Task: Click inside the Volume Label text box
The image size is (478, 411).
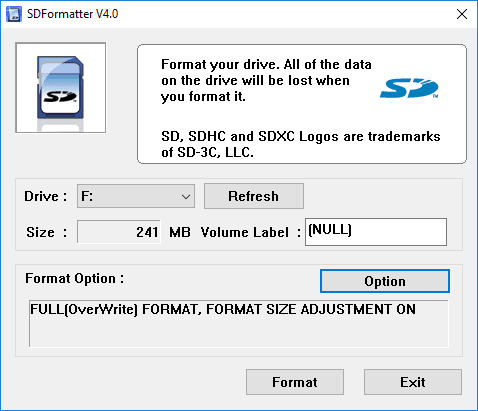Action: point(376,232)
